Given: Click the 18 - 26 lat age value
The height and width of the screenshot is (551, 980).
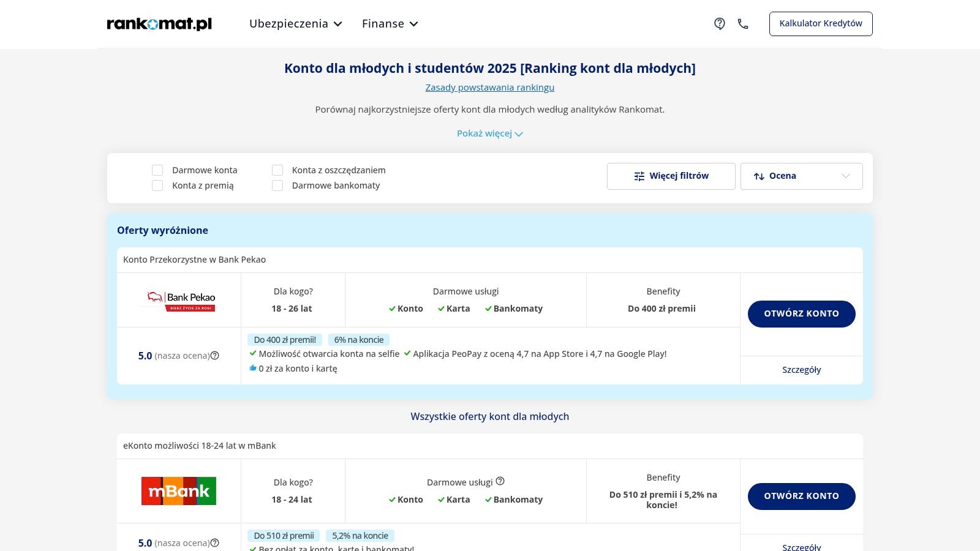Looking at the screenshot, I should (x=292, y=309).
